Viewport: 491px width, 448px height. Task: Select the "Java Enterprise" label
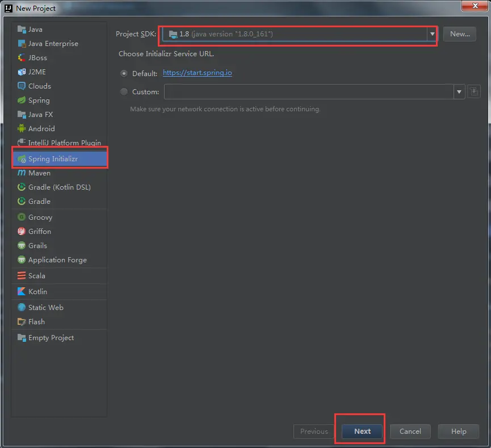coord(53,44)
